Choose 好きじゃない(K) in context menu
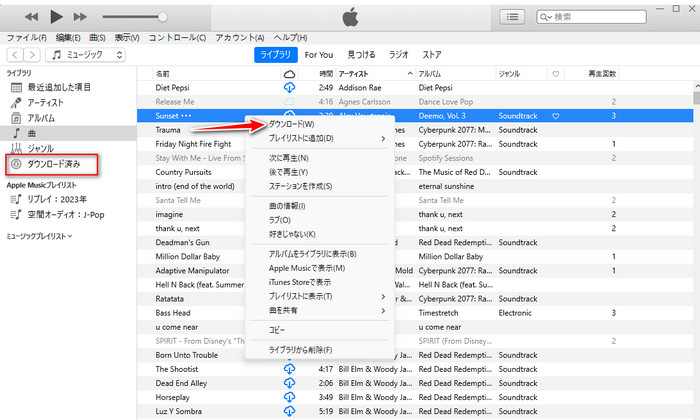The height and width of the screenshot is (420, 700). [x=320, y=234]
